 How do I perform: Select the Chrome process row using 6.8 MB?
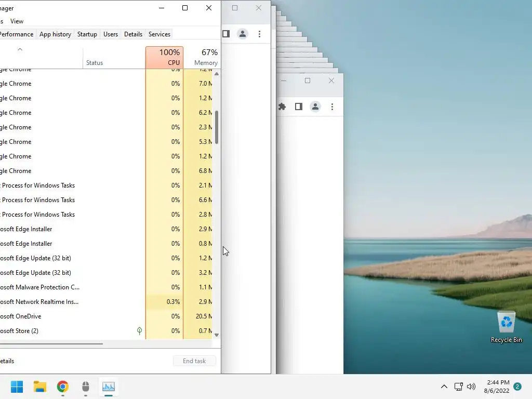click(x=106, y=170)
